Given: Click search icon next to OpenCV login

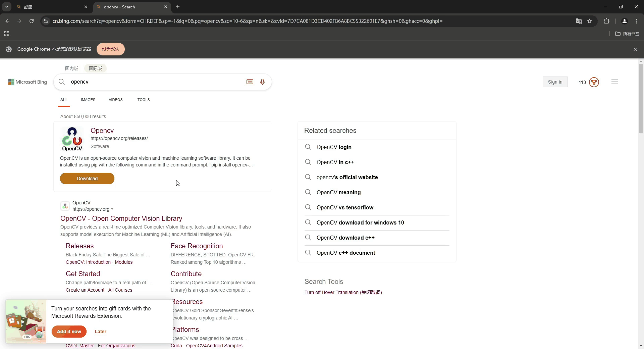Looking at the screenshot, I should [308, 147].
